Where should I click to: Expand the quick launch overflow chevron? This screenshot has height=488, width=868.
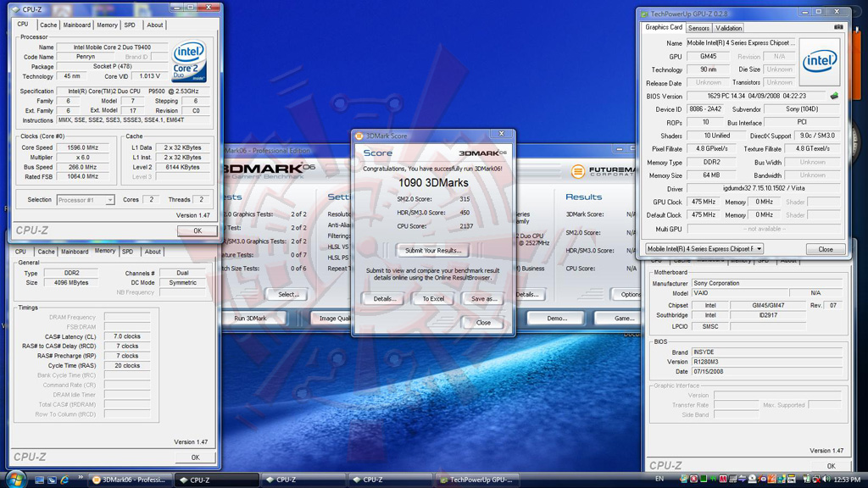click(x=81, y=477)
